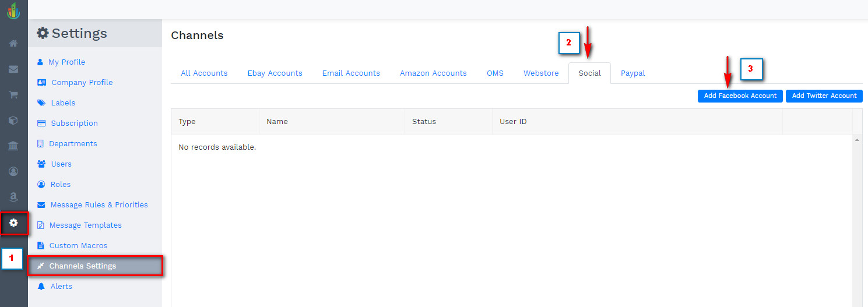This screenshot has height=307, width=868.
Task: Open the user circle icon in sidebar
Action: [x=13, y=171]
